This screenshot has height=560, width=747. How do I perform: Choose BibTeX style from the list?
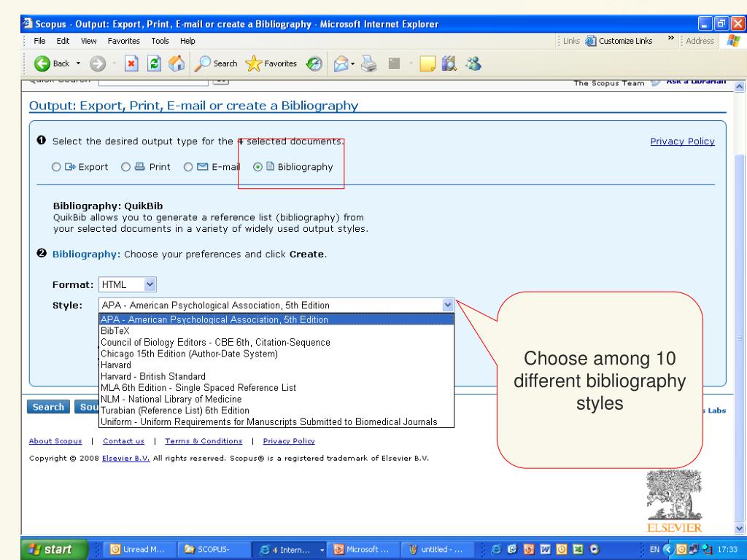pyautogui.click(x=276, y=331)
